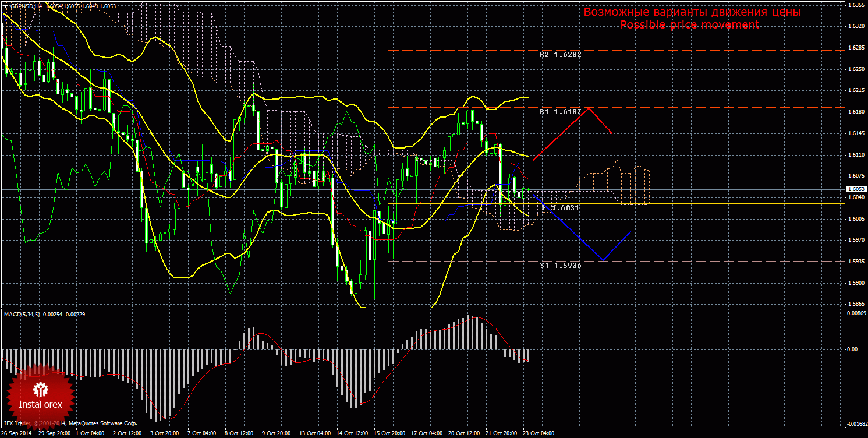The width and height of the screenshot is (868, 438).
Task: Click the MACD scale value -0.01682
Action: click(x=856, y=424)
